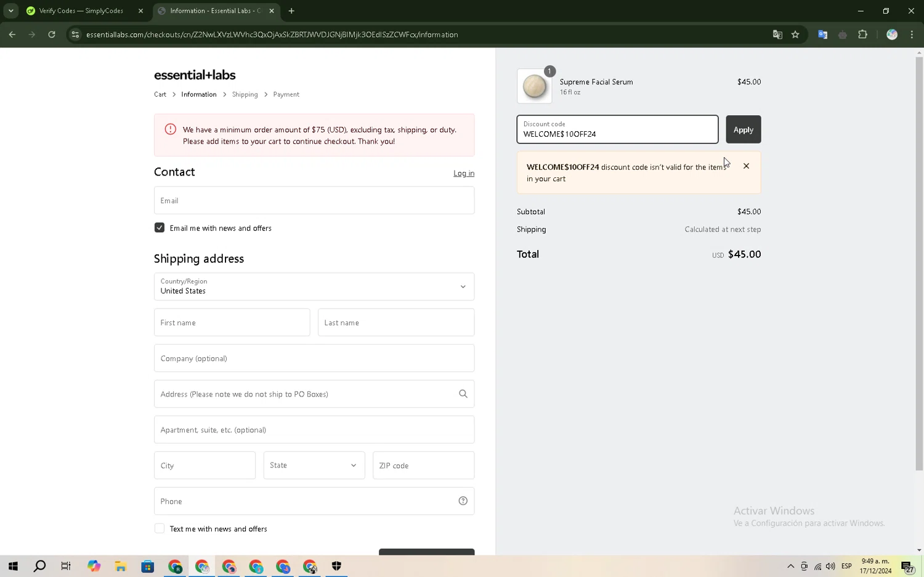The width and height of the screenshot is (924, 577).
Task: Click the Apartment, suite field
Action: (x=314, y=429)
